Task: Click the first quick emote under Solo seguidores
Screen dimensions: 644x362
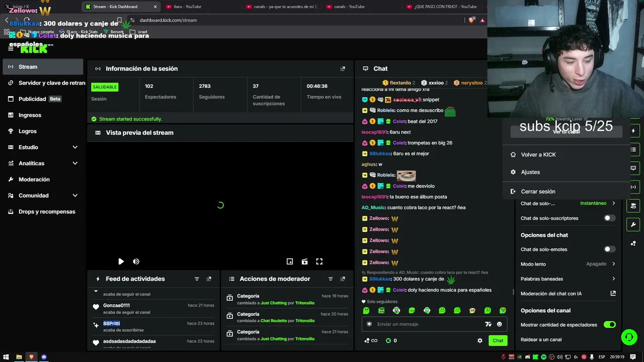Action: point(366,311)
